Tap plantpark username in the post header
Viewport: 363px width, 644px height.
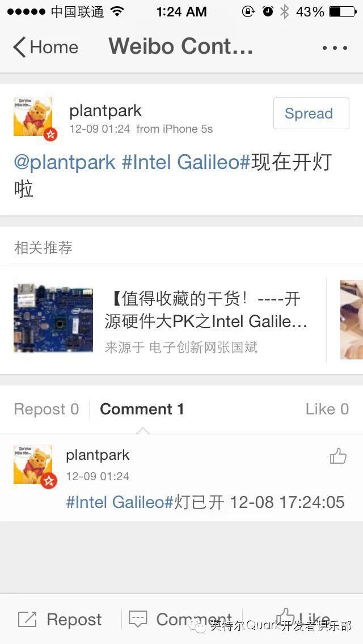[x=105, y=111]
